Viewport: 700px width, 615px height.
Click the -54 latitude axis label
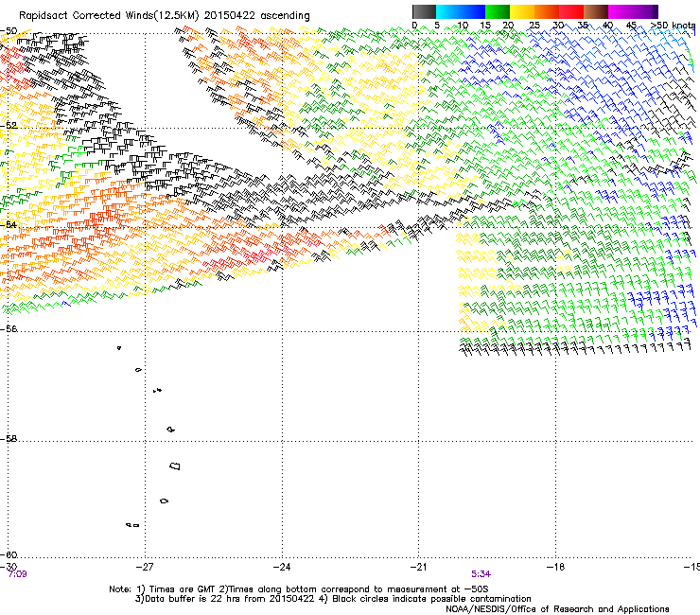pos(9,224)
